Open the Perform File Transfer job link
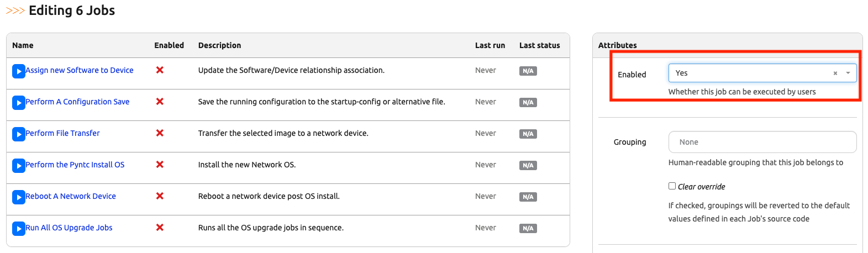The image size is (868, 253). click(62, 133)
